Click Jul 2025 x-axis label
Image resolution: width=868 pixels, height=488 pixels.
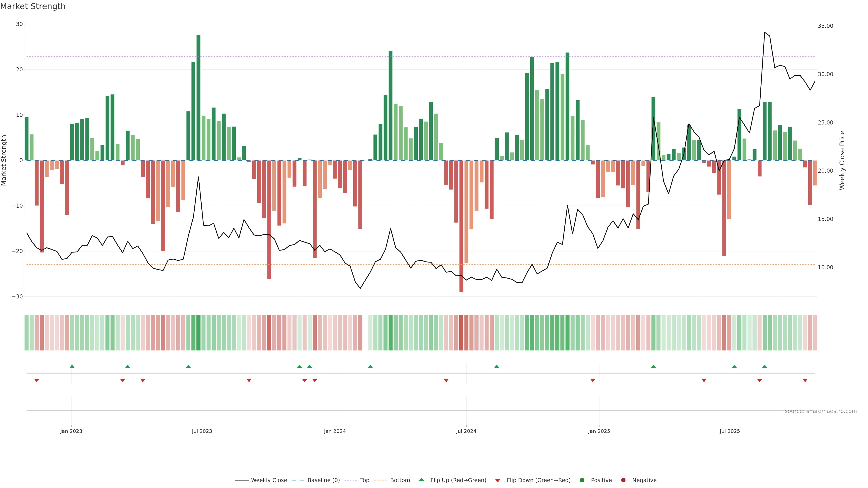coord(729,431)
